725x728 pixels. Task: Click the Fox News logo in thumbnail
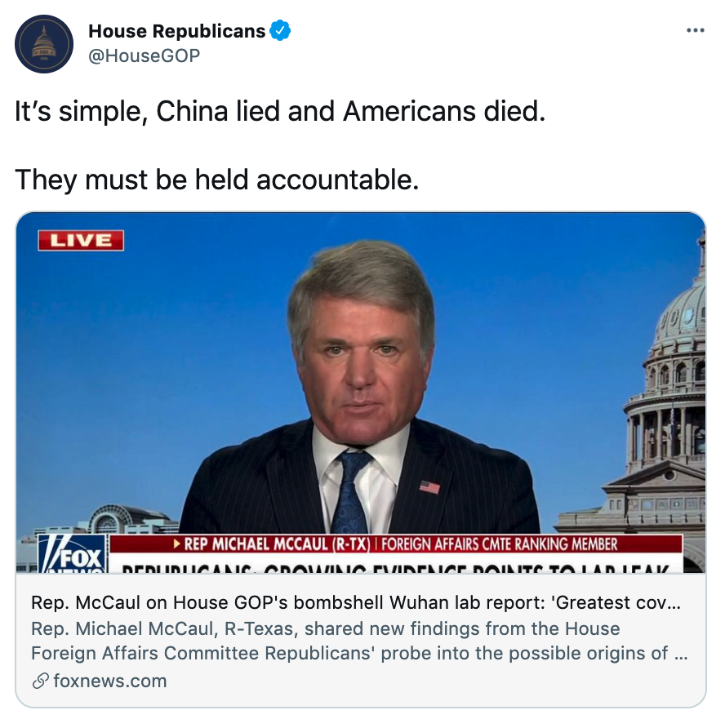pyautogui.click(x=72, y=553)
